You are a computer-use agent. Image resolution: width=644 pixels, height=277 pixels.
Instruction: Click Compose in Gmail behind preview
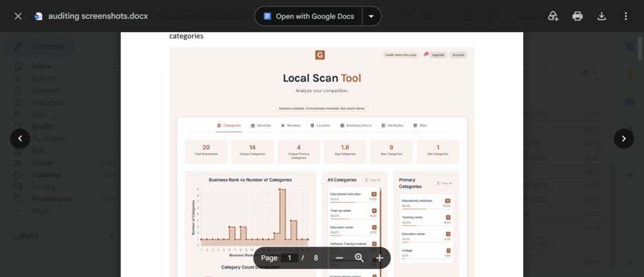pyautogui.click(x=40, y=46)
